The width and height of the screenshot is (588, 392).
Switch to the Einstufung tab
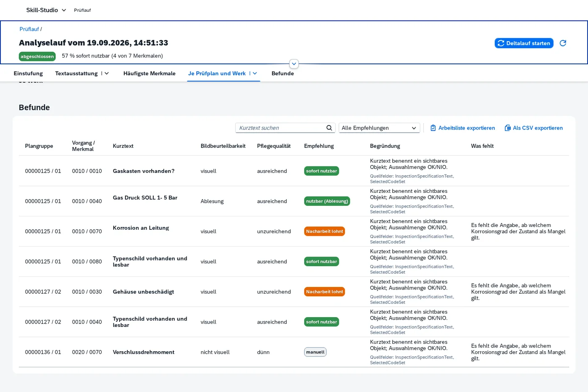(28, 74)
